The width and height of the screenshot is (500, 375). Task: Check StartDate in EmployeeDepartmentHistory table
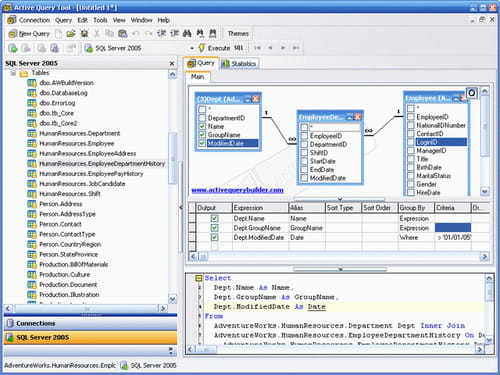(x=304, y=161)
